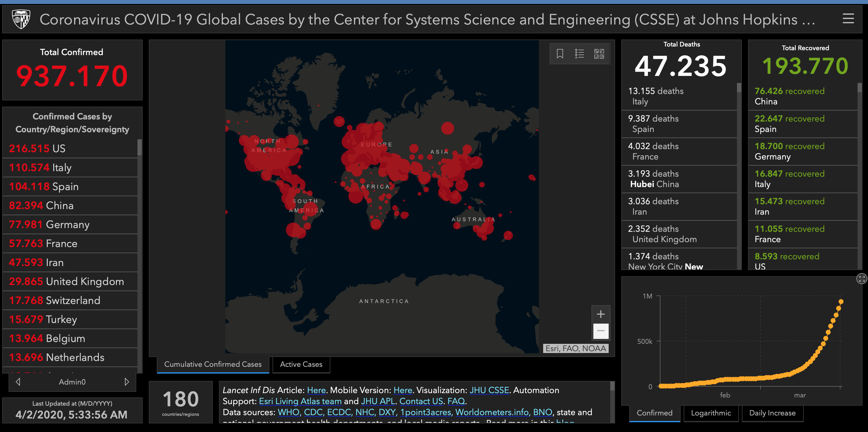The width and height of the screenshot is (868, 432).
Task: Switch to Active Cases map tab
Action: (301, 364)
